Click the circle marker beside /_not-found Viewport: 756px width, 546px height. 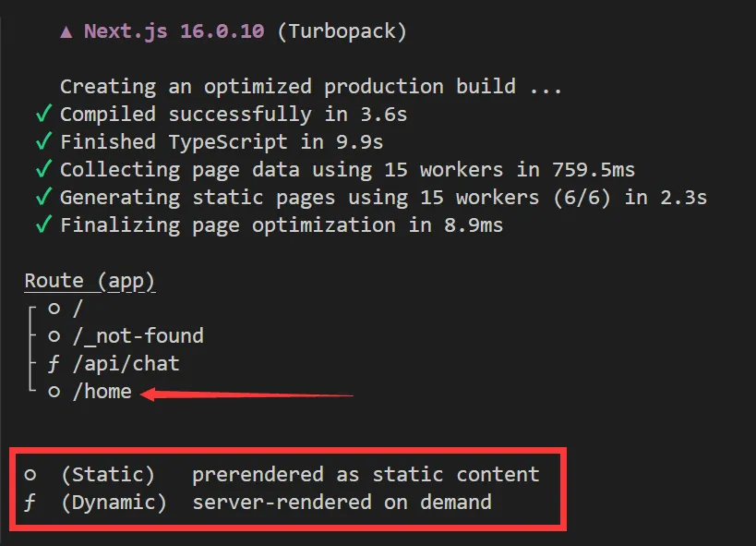(x=54, y=336)
